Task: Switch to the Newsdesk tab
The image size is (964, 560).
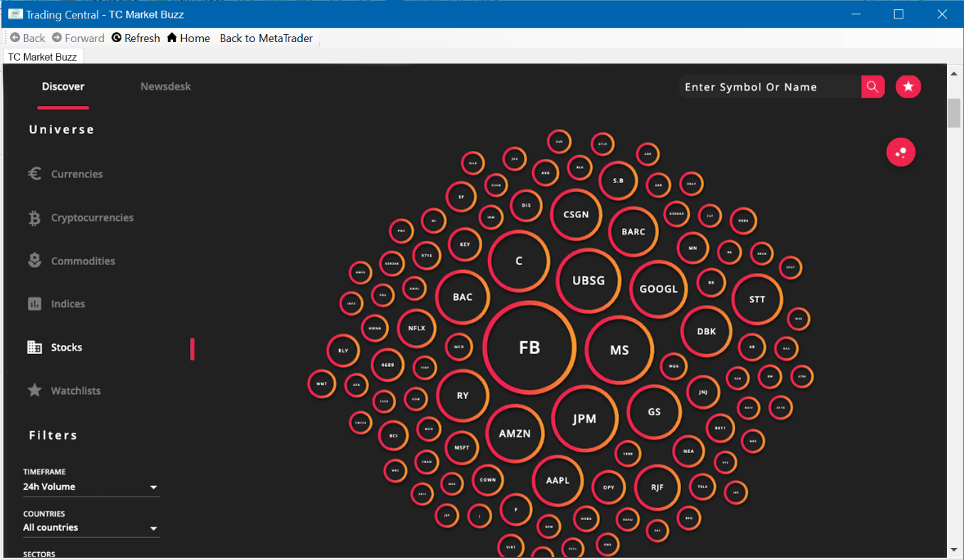Action: pos(165,87)
